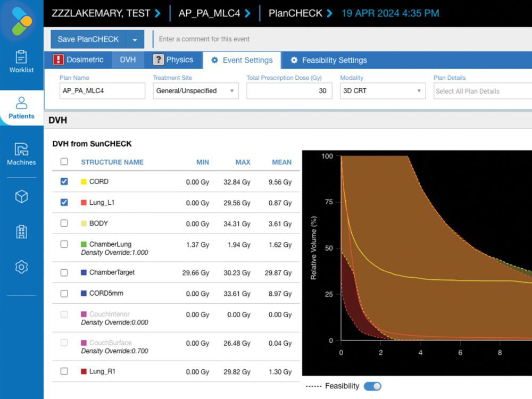Viewport: 532px width, 399px height.
Task: Click the red alert Dosimetric icon
Action: point(59,60)
